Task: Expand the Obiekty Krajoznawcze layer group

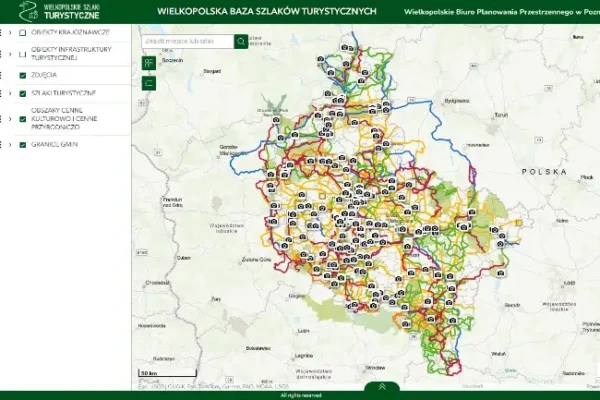Action: [10, 33]
